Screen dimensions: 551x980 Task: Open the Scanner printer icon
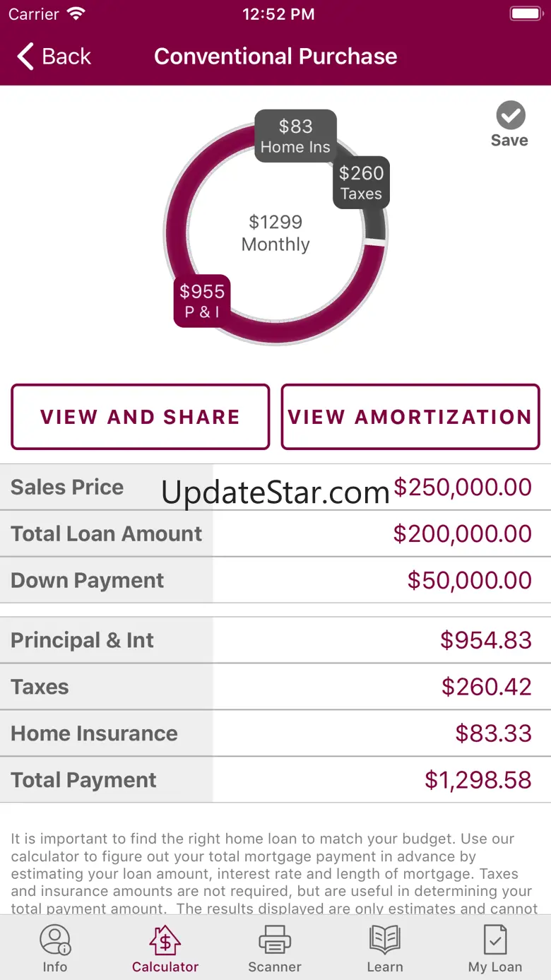[x=275, y=940]
